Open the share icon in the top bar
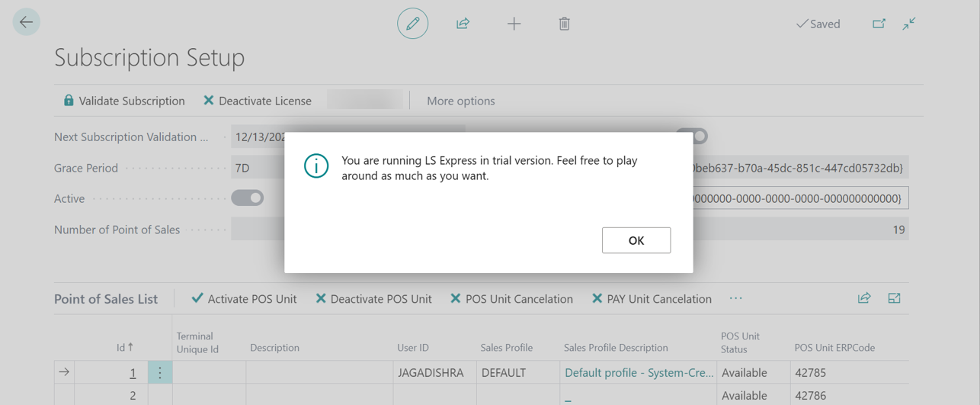The height and width of the screenshot is (405, 980). click(463, 24)
